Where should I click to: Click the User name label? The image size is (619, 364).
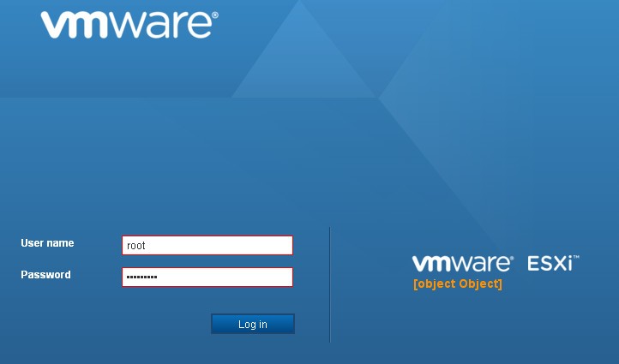(47, 243)
